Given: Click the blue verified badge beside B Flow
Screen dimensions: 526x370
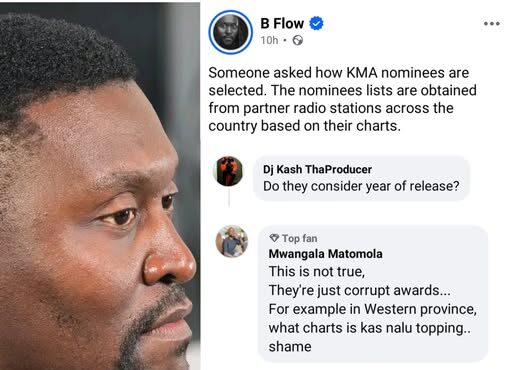Looking at the screenshot, I should 316,23.
